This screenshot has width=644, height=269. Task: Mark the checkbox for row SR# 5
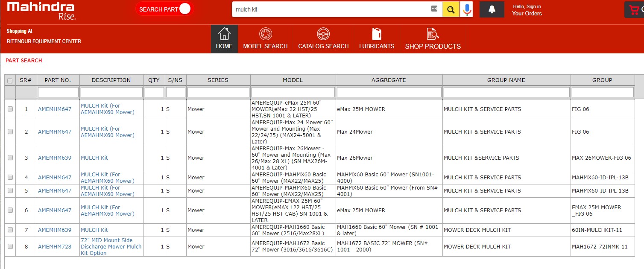(10, 191)
